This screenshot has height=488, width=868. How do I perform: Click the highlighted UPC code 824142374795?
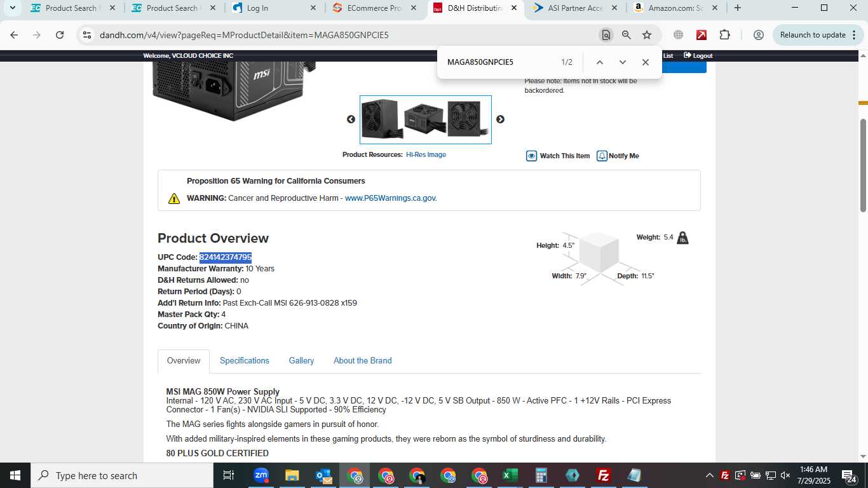coord(226,257)
